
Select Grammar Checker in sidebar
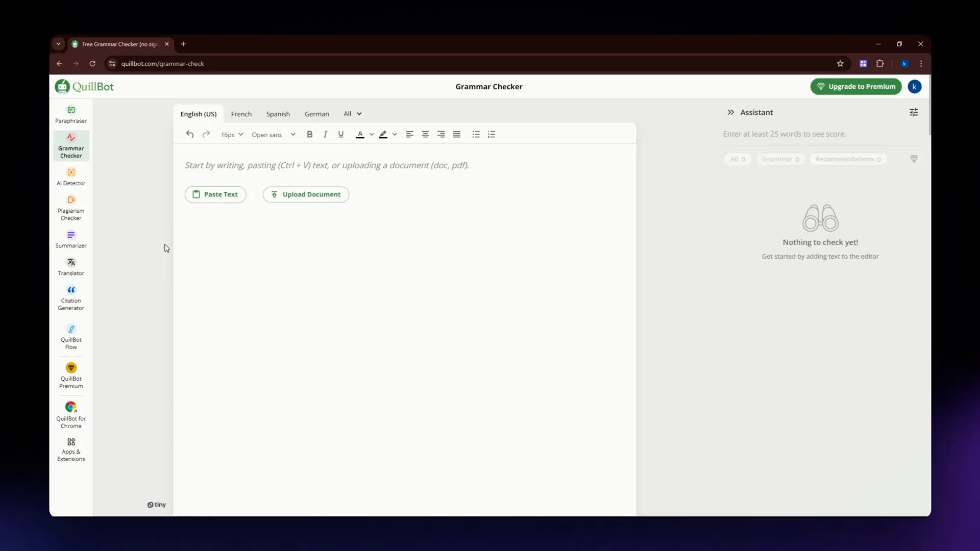point(71,146)
